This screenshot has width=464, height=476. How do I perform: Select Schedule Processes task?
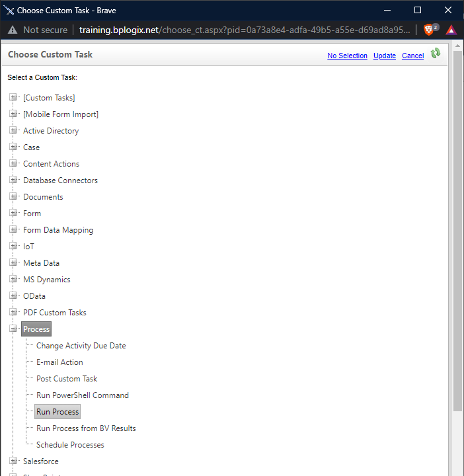[70, 445]
